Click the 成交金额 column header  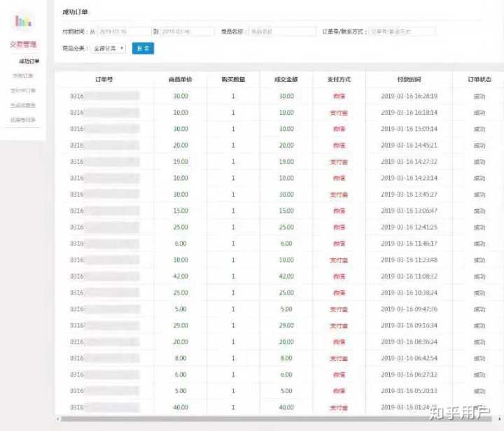tap(286, 80)
